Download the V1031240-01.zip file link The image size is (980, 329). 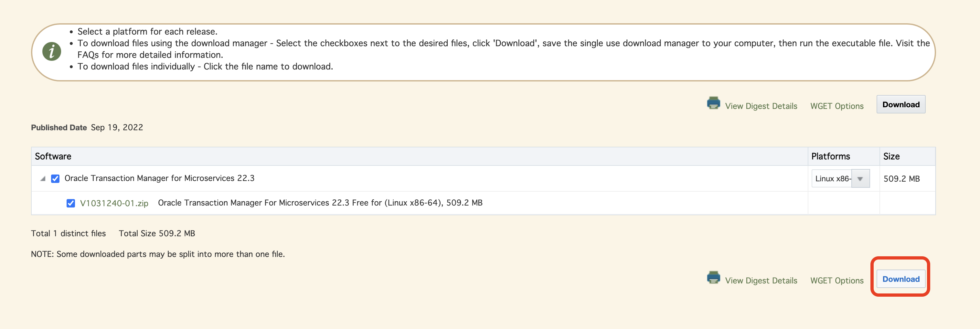point(114,203)
